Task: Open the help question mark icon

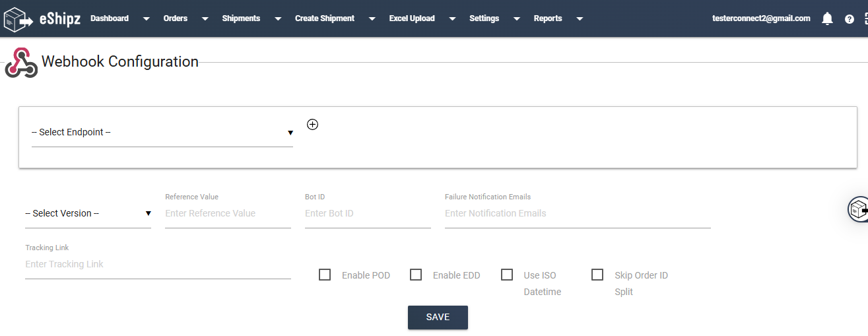Action: (x=850, y=19)
